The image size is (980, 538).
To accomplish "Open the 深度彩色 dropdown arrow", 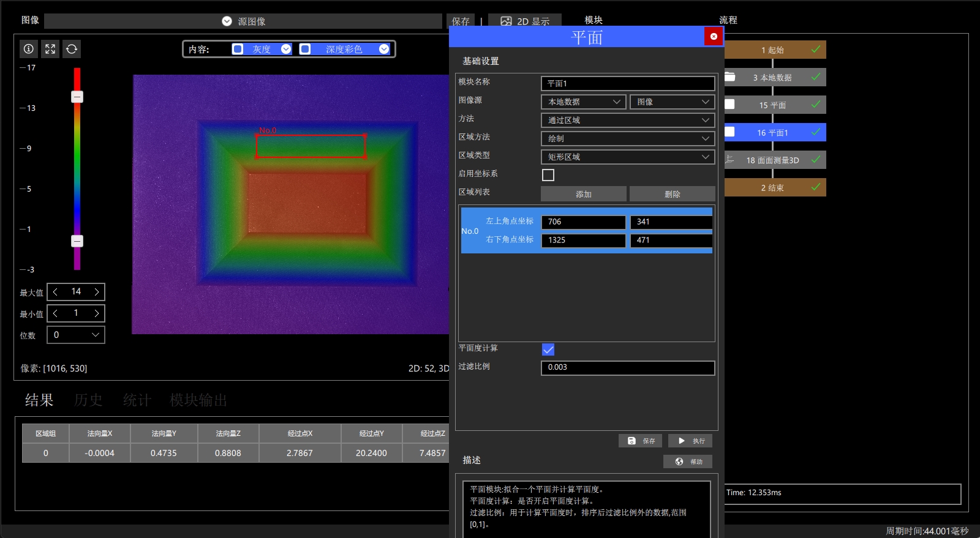I will coord(384,49).
